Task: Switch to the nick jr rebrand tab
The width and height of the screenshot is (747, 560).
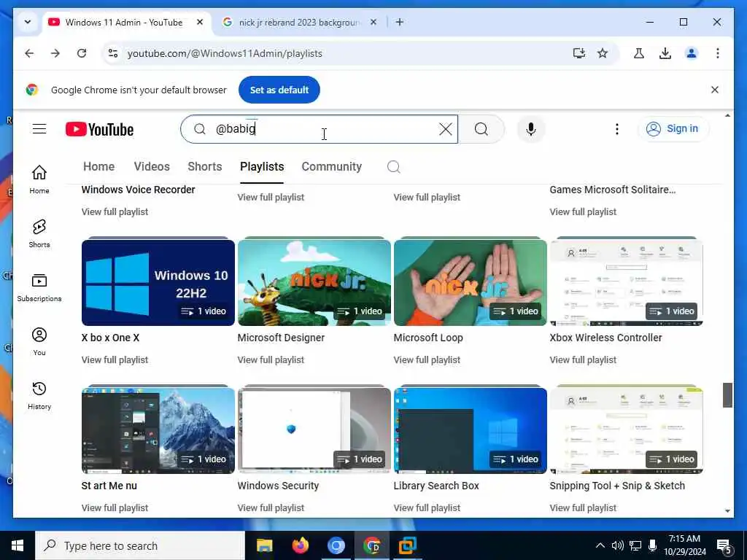Action: (x=300, y=23)
